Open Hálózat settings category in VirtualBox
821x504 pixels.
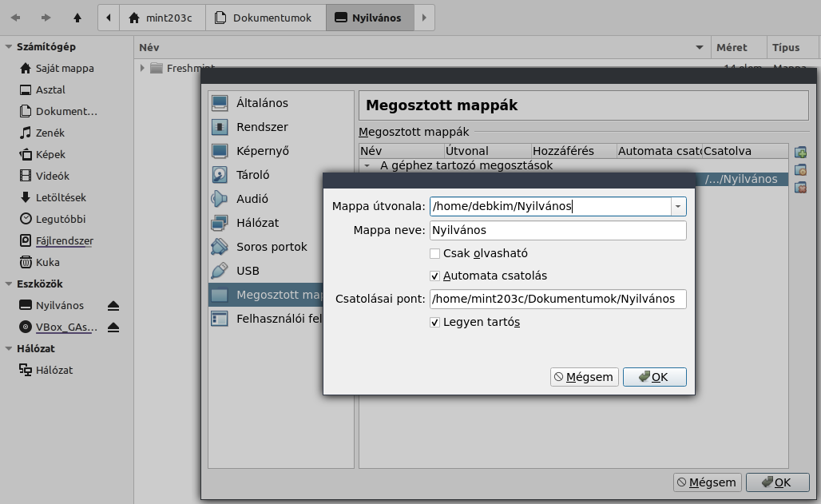click(x=265, y=223)
